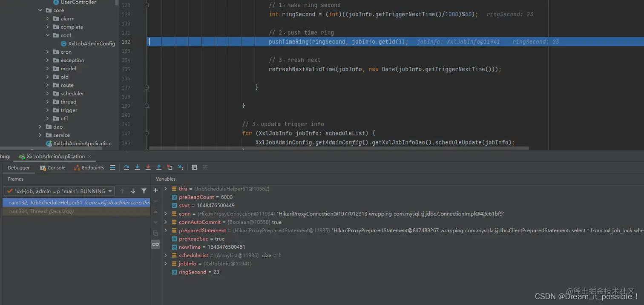The image size is (644, 305).
Task: Collapse the core folder
Action: tap(40, 10)
